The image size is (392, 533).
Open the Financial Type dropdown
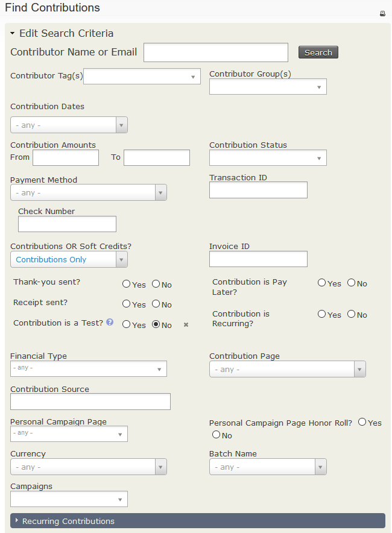[x=88, y=368]
